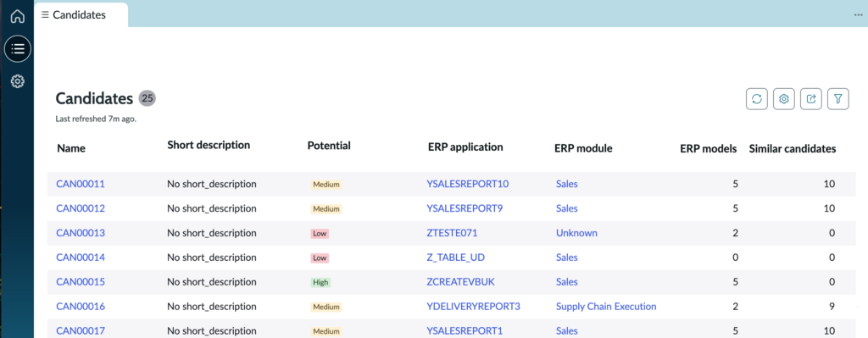The image size is (868, 338).
Task: Open candidate CAN00014
Action: click(x=81, y=258)
